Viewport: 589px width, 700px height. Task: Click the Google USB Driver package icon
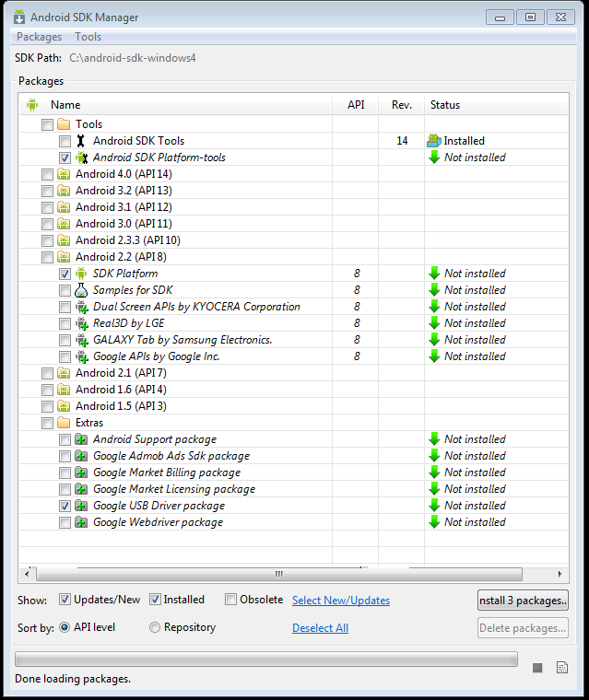pos(81,506)
